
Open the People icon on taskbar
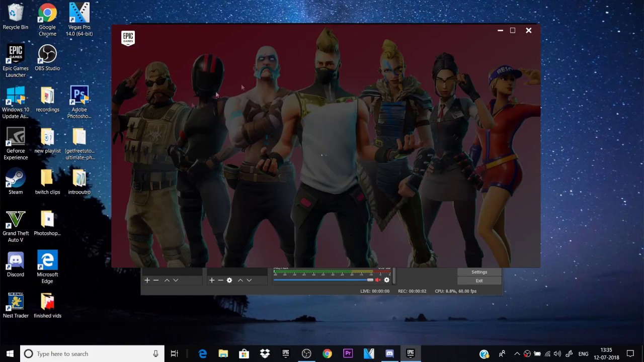(x=502, y=353)
